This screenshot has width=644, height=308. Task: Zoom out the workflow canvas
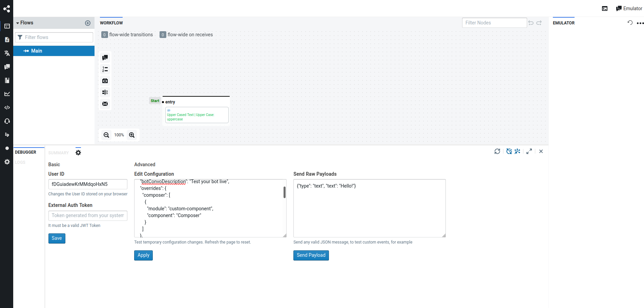click(106, 135)
